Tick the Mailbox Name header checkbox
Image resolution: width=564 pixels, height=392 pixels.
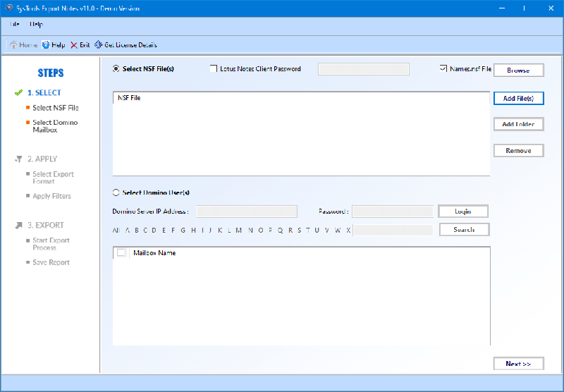[x=121, y=252]
